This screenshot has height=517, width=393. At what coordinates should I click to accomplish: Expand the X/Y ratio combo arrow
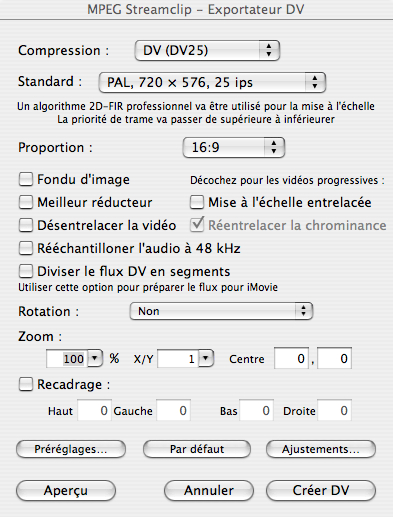206,359
